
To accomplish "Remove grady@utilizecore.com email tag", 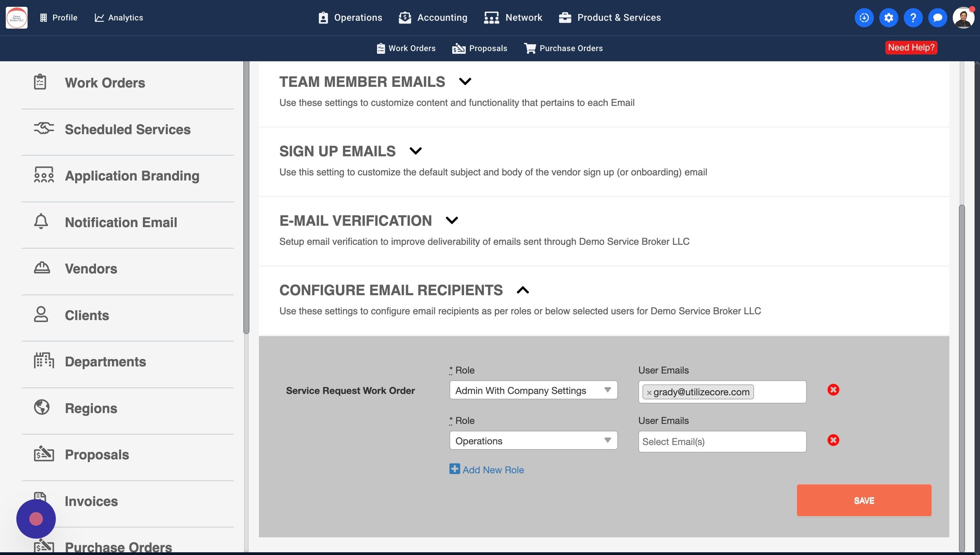I will pyautogui.click(x=649, y=392).
